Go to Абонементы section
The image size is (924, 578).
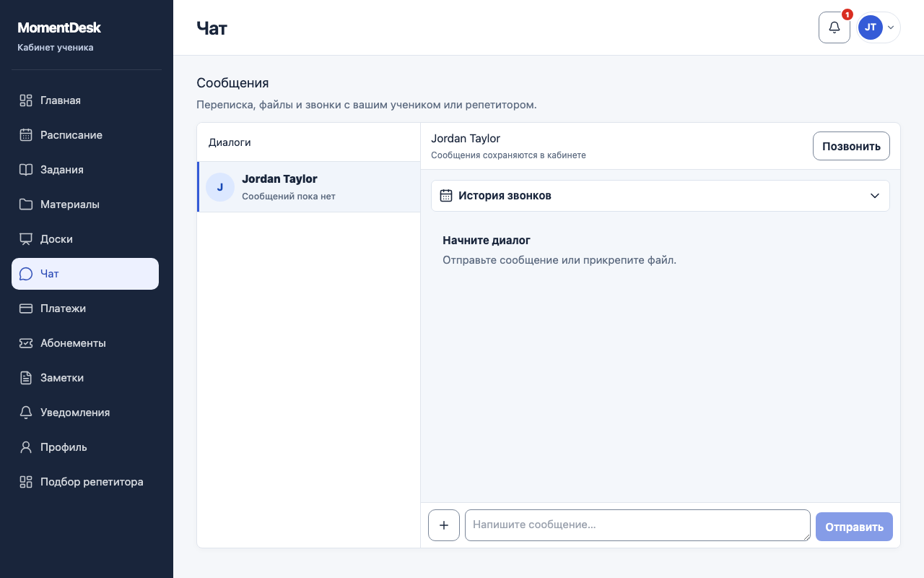85,343
